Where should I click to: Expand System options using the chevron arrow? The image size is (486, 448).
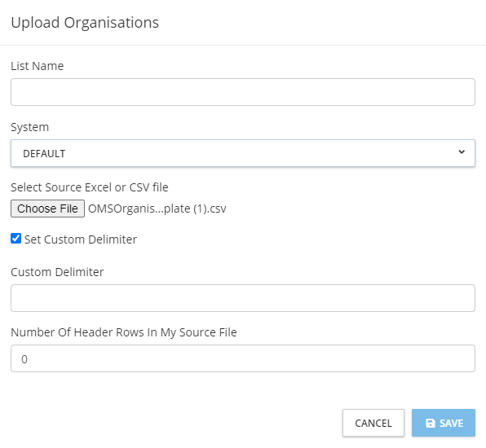pos(462,152)
